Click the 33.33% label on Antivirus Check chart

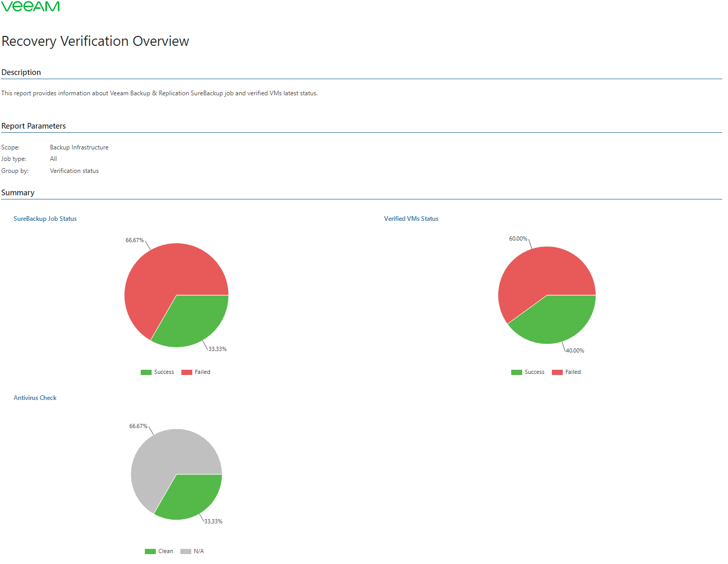click(213, 522)
